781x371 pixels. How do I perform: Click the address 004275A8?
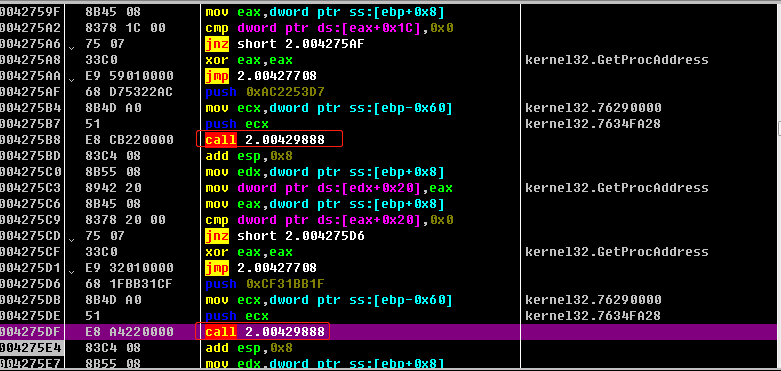[x=29, y=60]
